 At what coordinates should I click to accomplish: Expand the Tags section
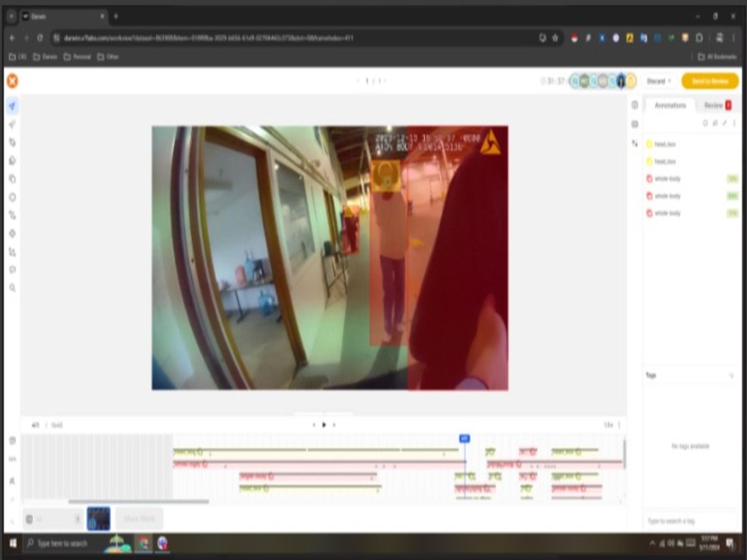click(x=731, y=376)
